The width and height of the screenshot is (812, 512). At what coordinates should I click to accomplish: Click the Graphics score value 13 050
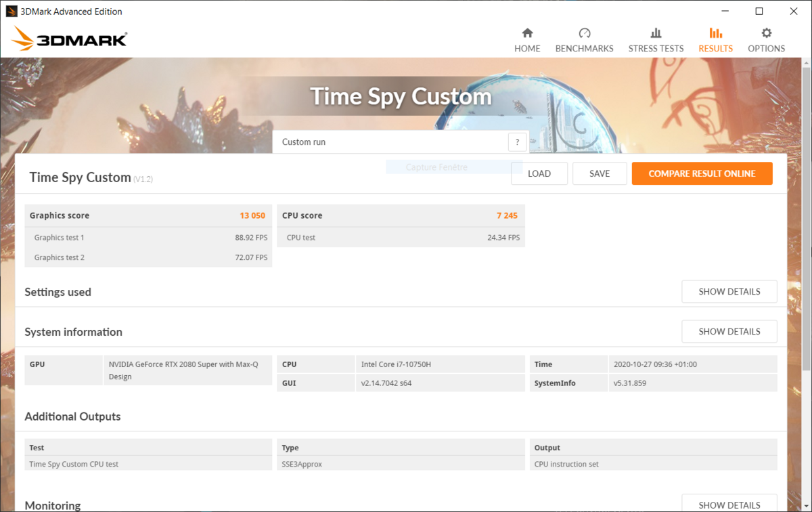pyautogui.click(x=252, y=215)
